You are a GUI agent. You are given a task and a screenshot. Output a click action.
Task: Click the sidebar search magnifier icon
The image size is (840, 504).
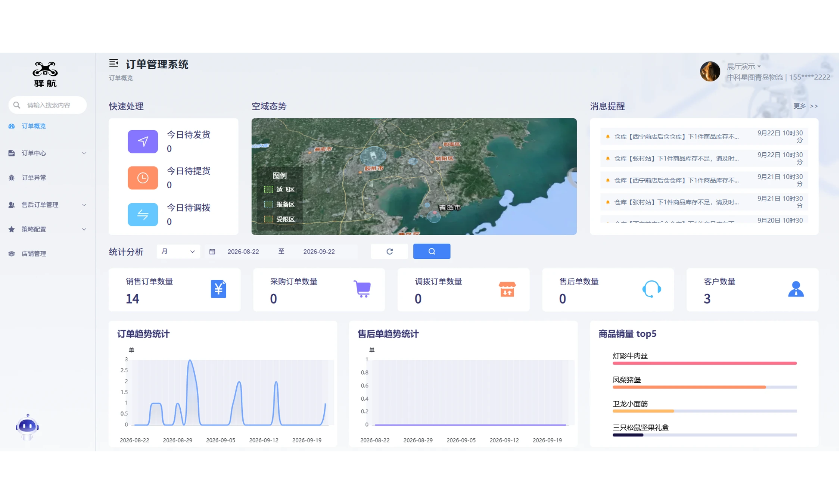pyautogui.click(x=17, y=105)
